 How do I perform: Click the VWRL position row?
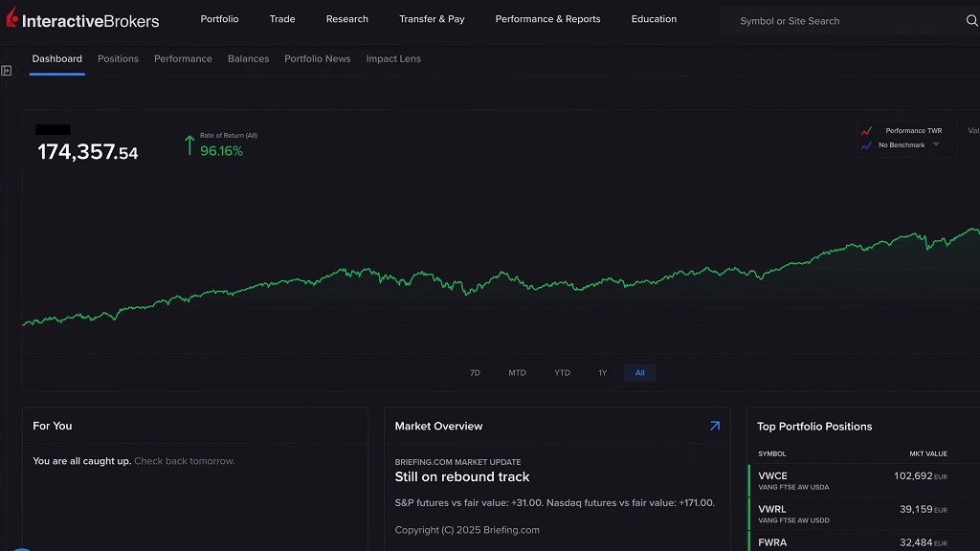863,514
